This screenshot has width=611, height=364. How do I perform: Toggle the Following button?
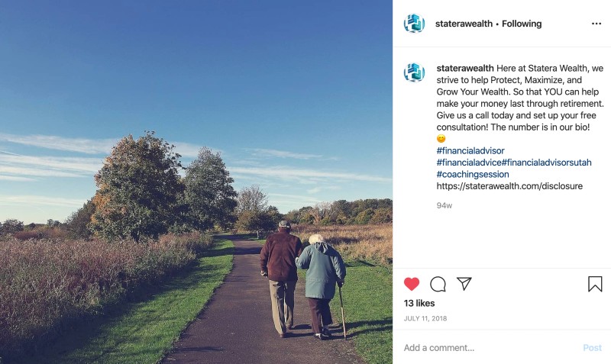tap(522, 24)
